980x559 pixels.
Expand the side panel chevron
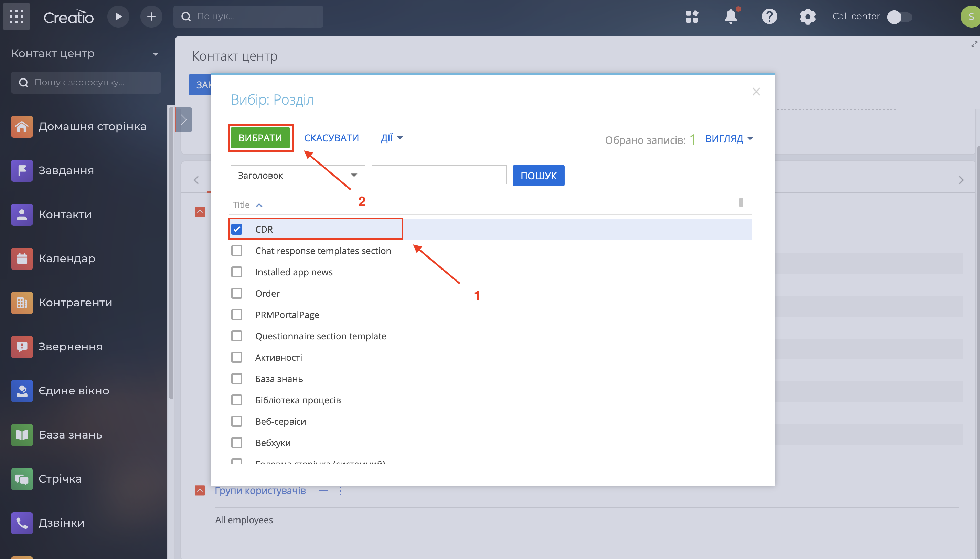184,120
